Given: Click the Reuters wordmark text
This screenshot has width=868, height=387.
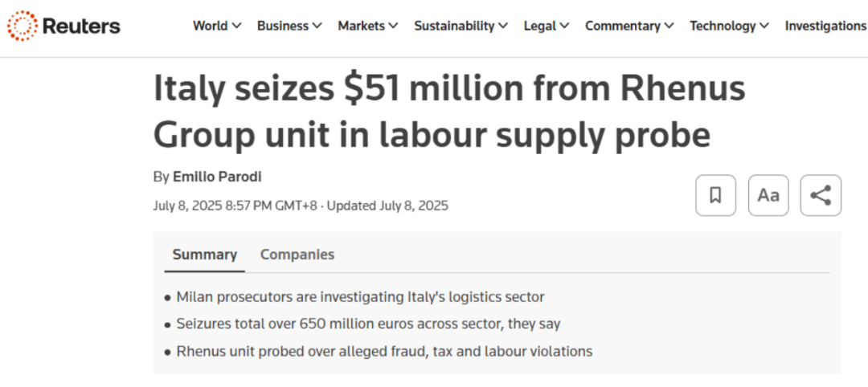Looking at the screenshot, I should tap(81, 26).
